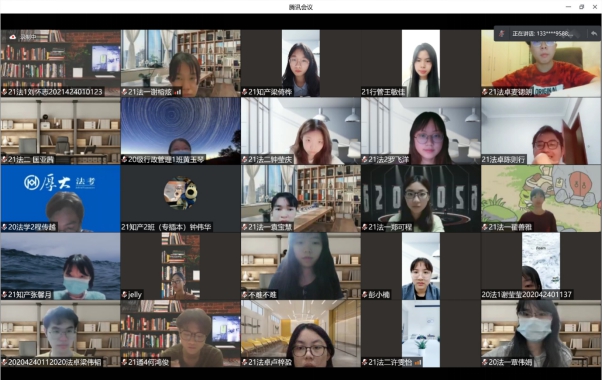Click the 录制中 recording status label
This screenshot has width=602, height=380.
point(28,37)
